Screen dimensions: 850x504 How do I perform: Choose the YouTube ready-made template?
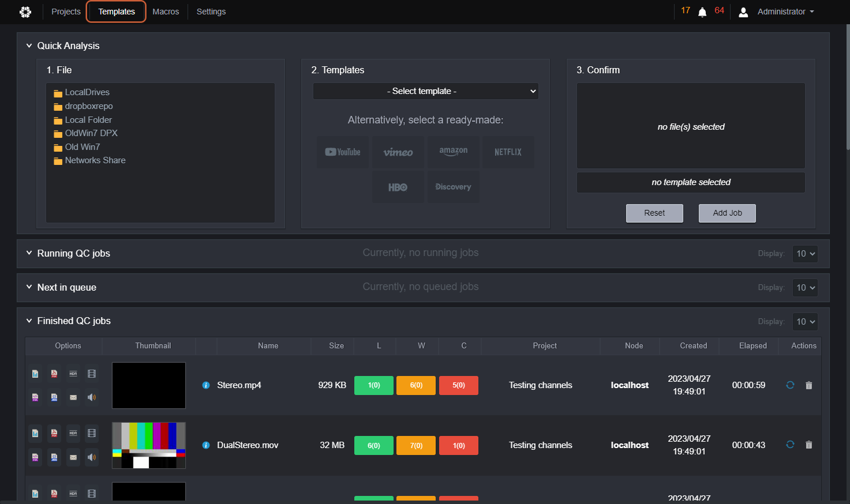click(343, 152)
